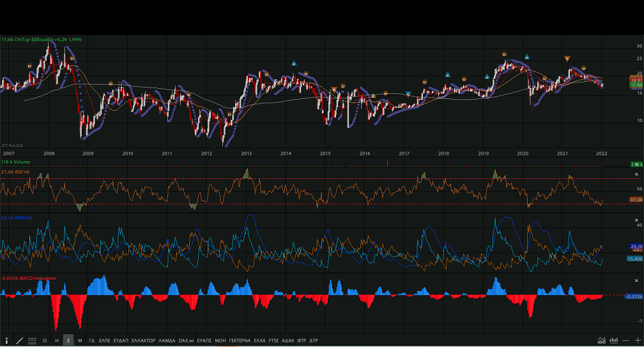Click the 2012 year label on axis
644x347 pixels.
point(206,153)
